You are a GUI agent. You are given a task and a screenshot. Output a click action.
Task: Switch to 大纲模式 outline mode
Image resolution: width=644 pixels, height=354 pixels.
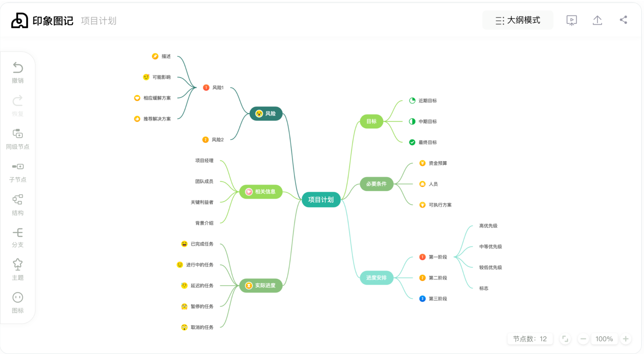(518, 20)
